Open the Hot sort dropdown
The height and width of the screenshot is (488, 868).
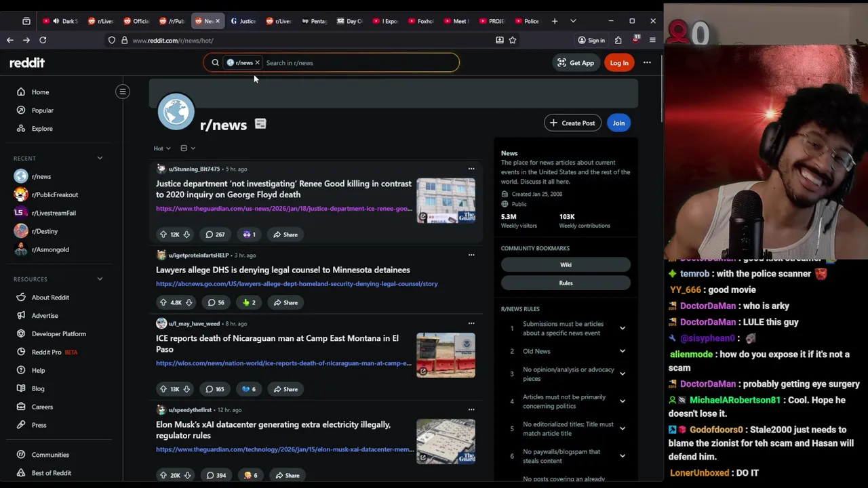pos(162,148)
